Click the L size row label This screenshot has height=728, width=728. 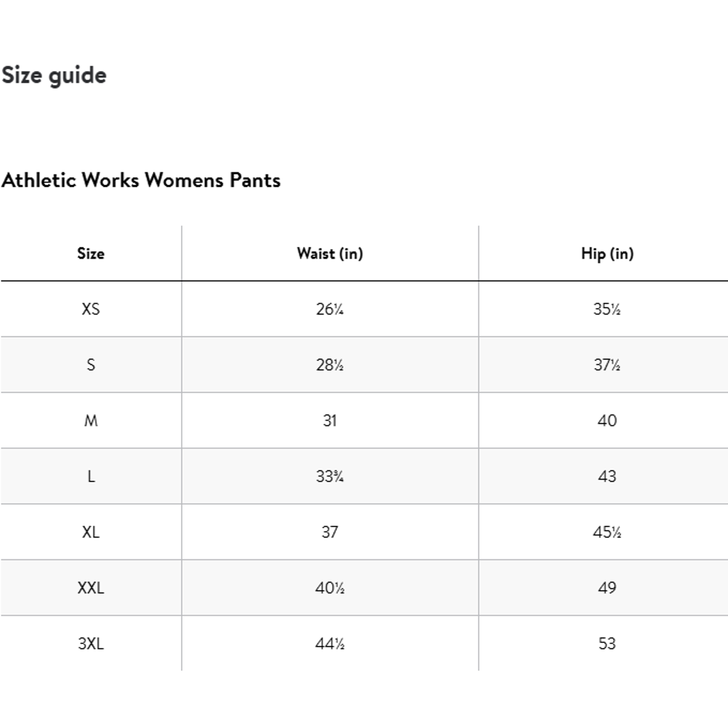pos(91,476)
